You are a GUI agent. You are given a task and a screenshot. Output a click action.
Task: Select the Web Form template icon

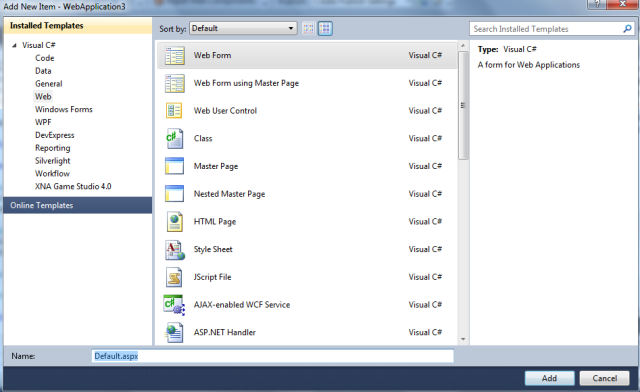click(174, 56)
